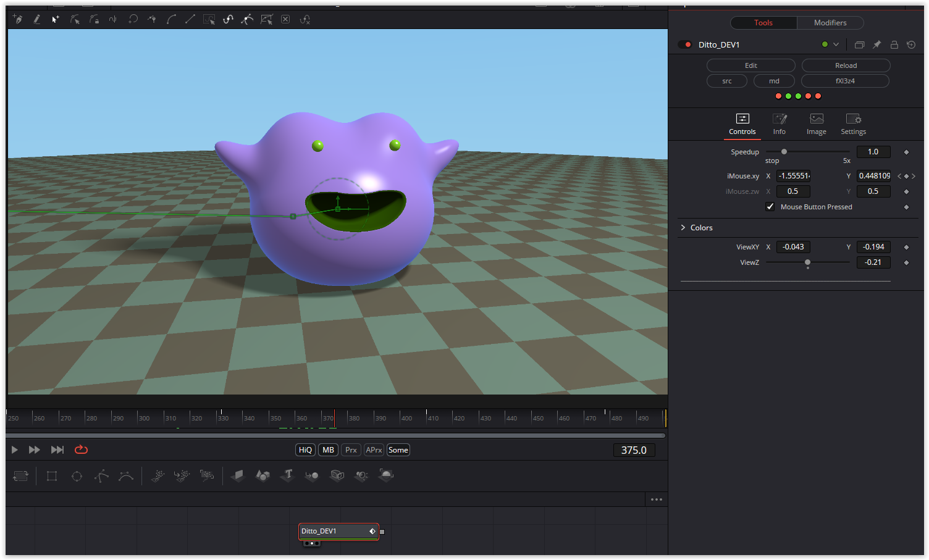Add the Shape 3D tool

(263, 476)
